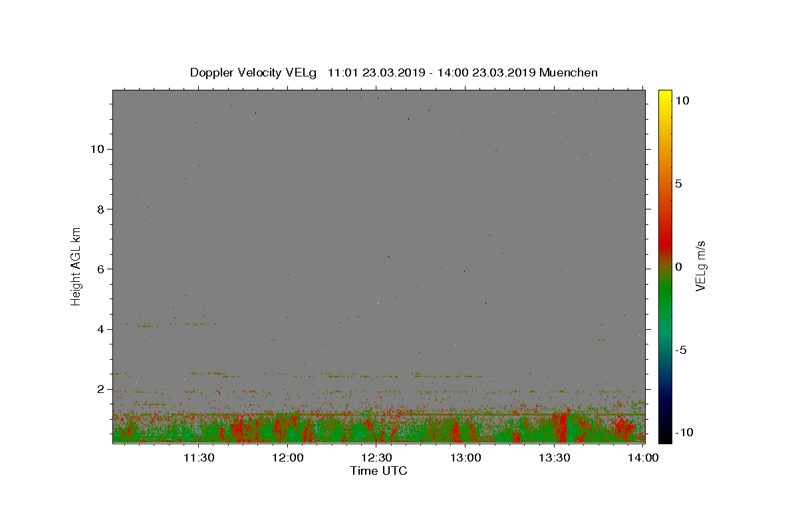Click the 11:30 time tick label
This screenshot has height=532, width=798.
198,458
